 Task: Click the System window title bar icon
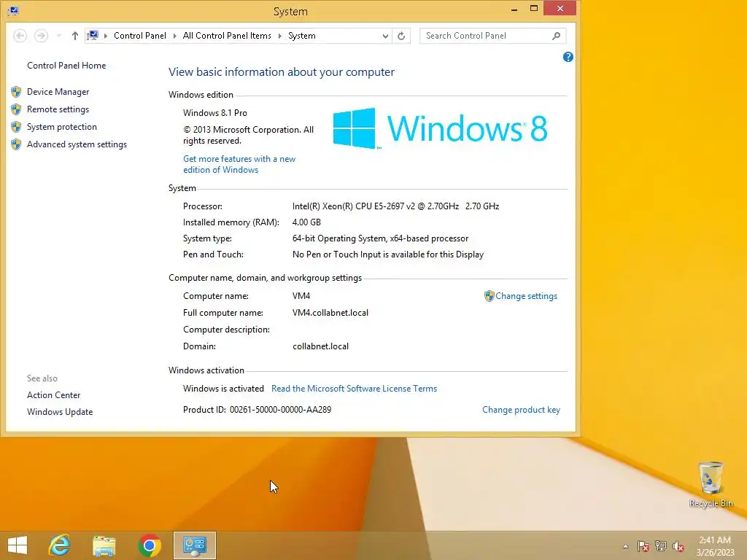pos(13,10)
